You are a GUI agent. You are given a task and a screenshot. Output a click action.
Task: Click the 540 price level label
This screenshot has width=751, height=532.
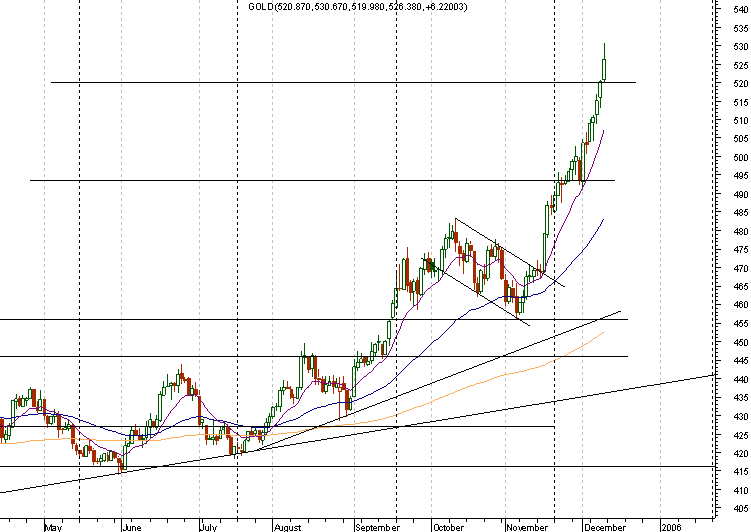(x=740, y=10)
